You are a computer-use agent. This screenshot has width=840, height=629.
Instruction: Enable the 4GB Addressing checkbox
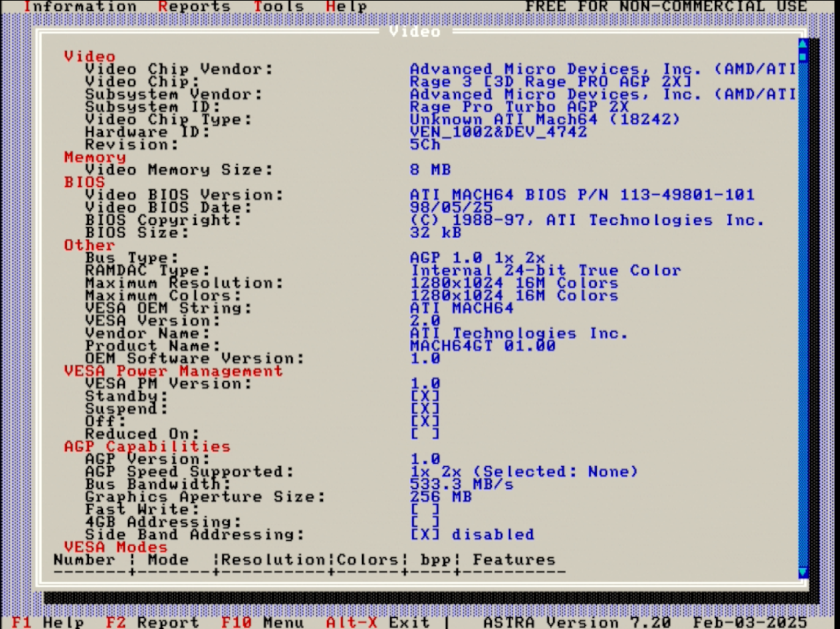pyautogui.click(x=425, y=522)
